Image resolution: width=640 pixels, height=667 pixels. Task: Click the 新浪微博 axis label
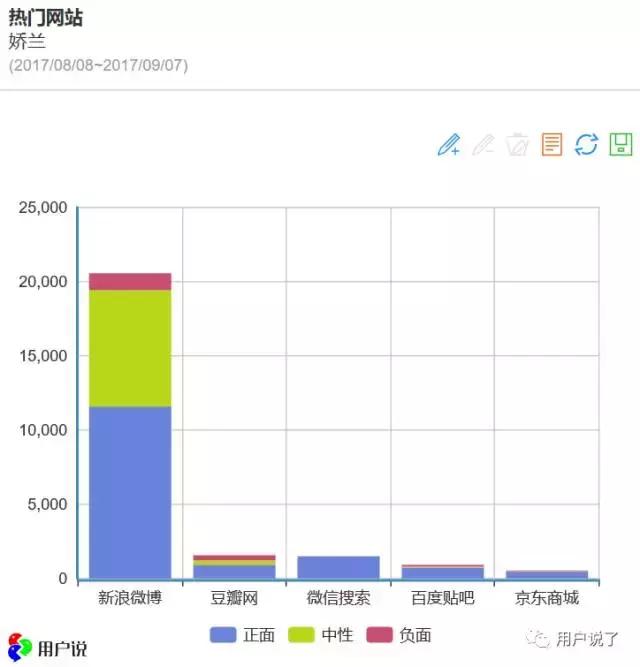click(130, 598)
